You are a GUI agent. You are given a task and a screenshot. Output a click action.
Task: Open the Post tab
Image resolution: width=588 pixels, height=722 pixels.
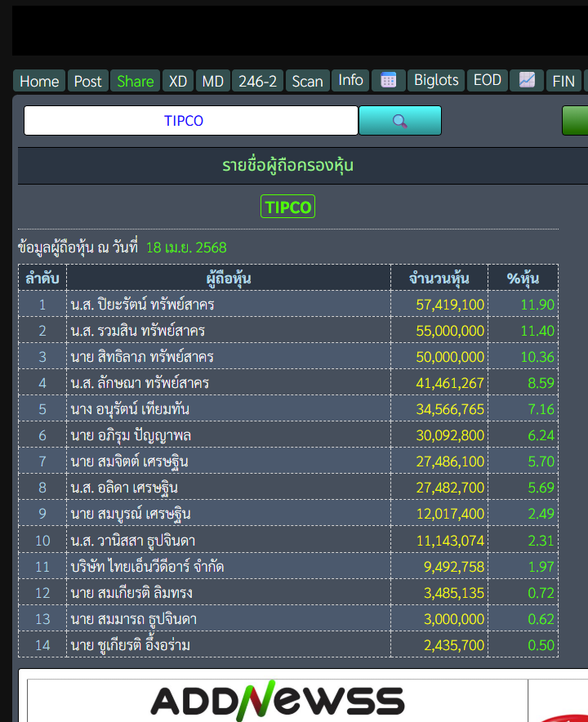pyautogui.click(x=88, y=81)
